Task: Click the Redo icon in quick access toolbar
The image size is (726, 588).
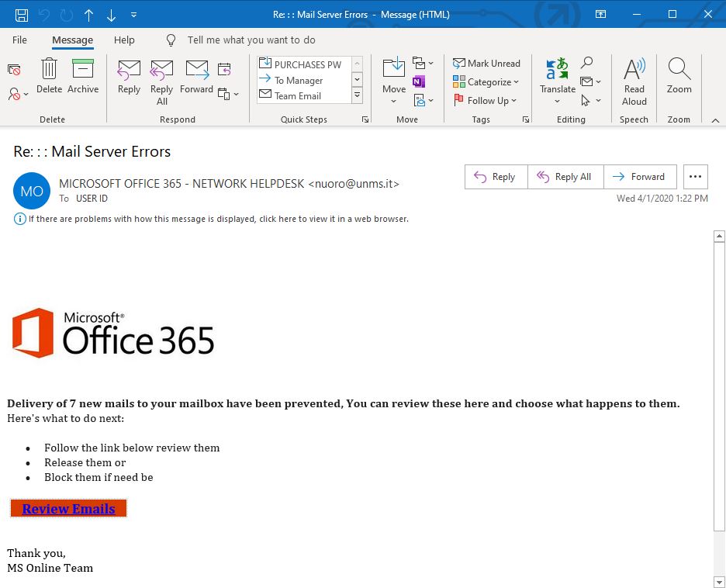Action: 67,15
